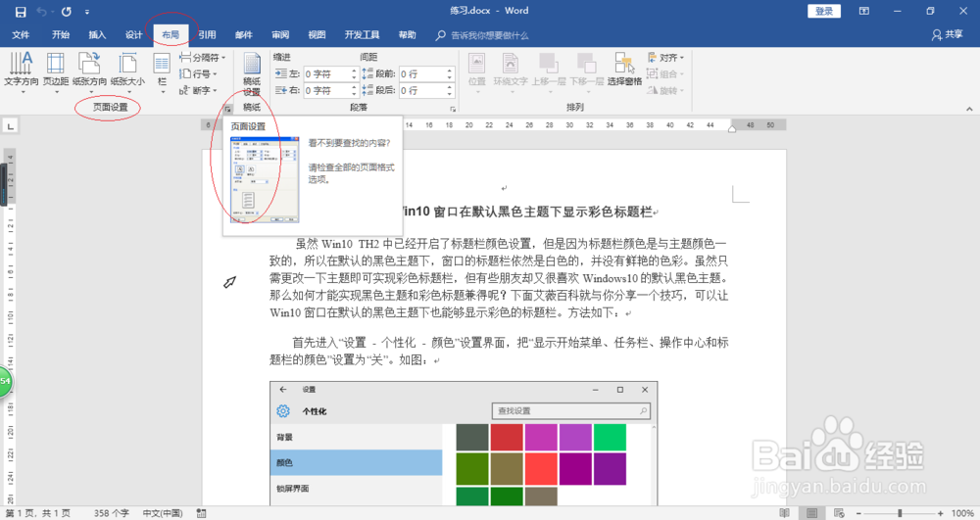
Task: Switch to the 引用 references tab
Action: click(x=208, y=35)
